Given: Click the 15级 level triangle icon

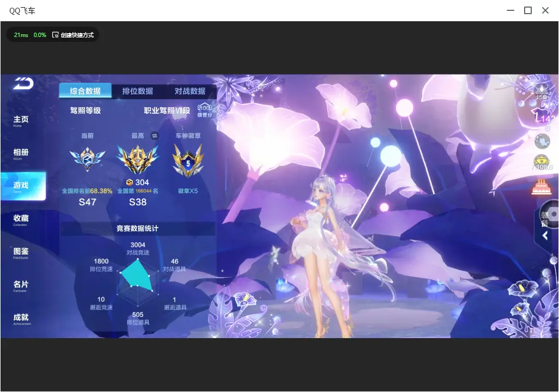Looking at the screenshot, I should click(x=542, y=92).
